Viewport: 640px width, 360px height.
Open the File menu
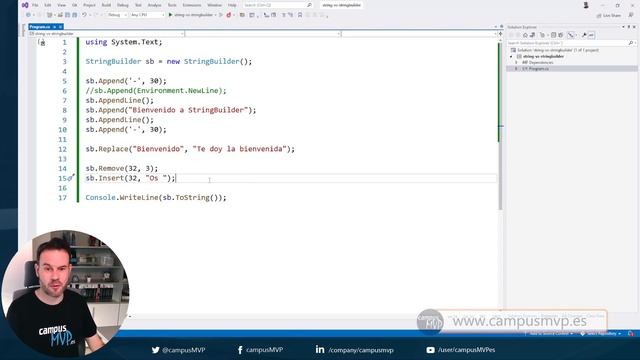pos(35,5)
